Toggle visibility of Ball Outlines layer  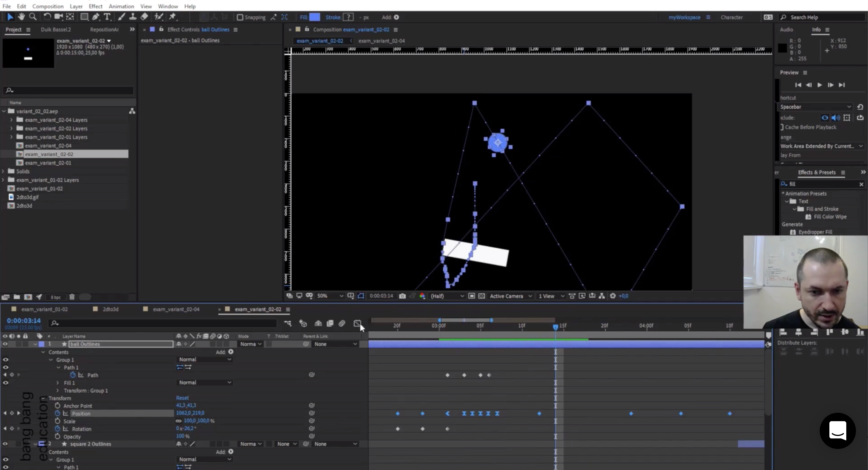tap(5, 344)
